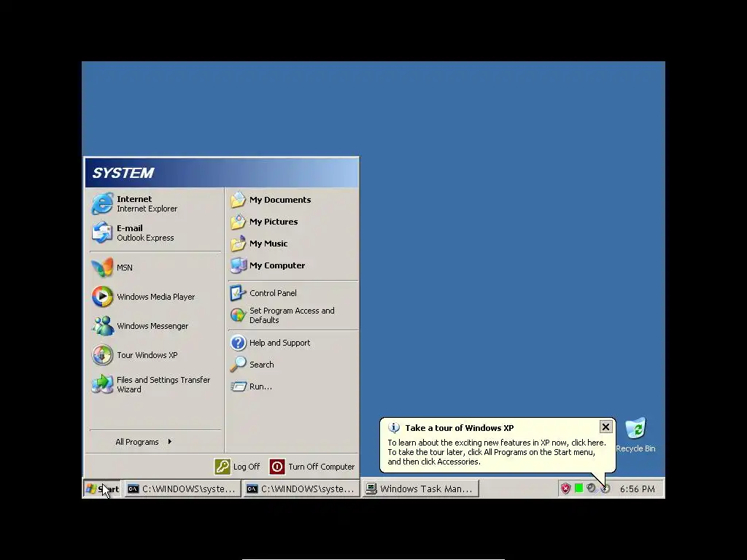Viewport: 747px width, 560px height.
Task: Open My Pictures folder icon
Action: coord(239,222)
